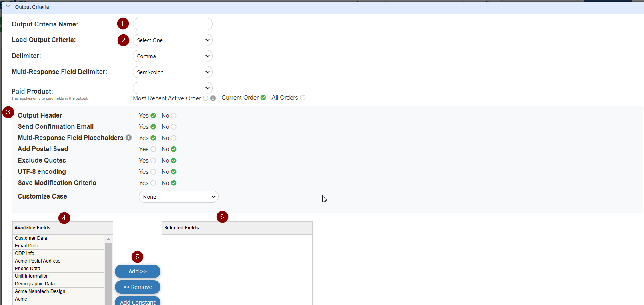Click the scroll up arrow in Available Fields
Screen dimensions: 644x305
pos(108,239)
